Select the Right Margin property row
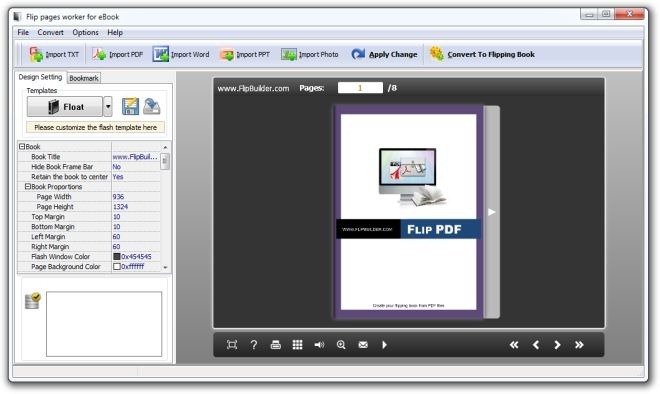The height and width of the screenshot is (394, 660). coord(89,247)
